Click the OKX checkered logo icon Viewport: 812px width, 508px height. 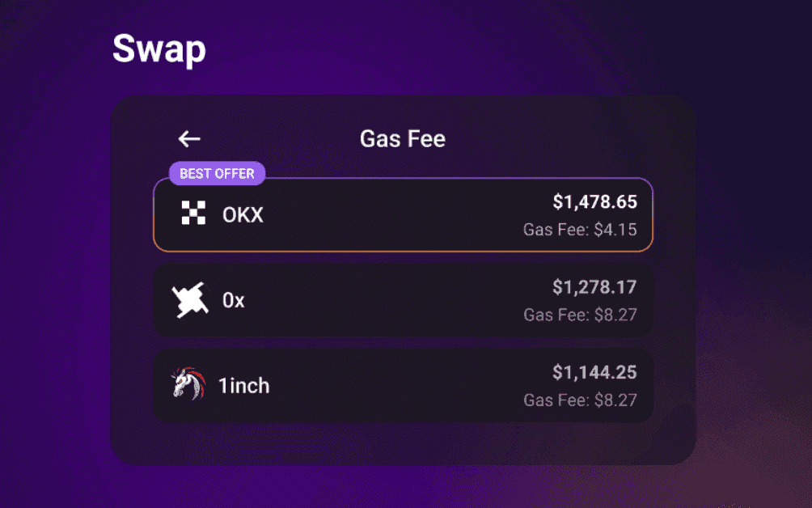(x=193, y=213)
